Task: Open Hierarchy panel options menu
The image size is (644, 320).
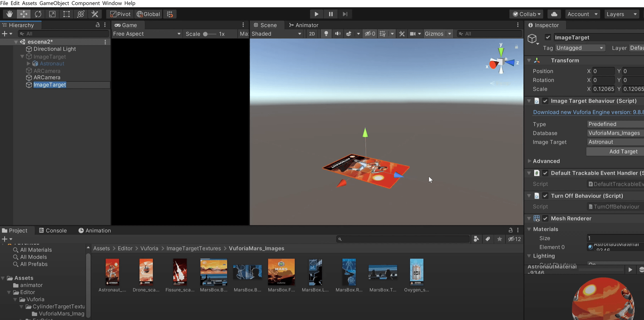Action: [105, 25]
